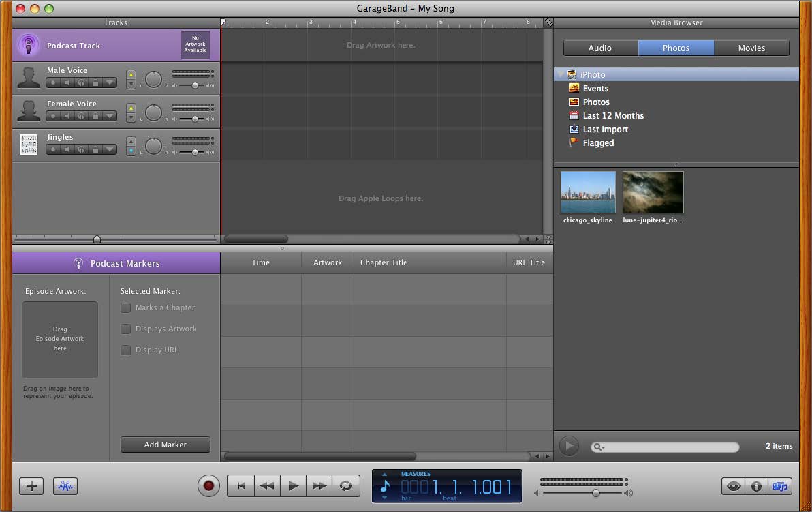Rewind the playhead
The width and height of the screenshot is (812, 512).
tap(267, 485)
